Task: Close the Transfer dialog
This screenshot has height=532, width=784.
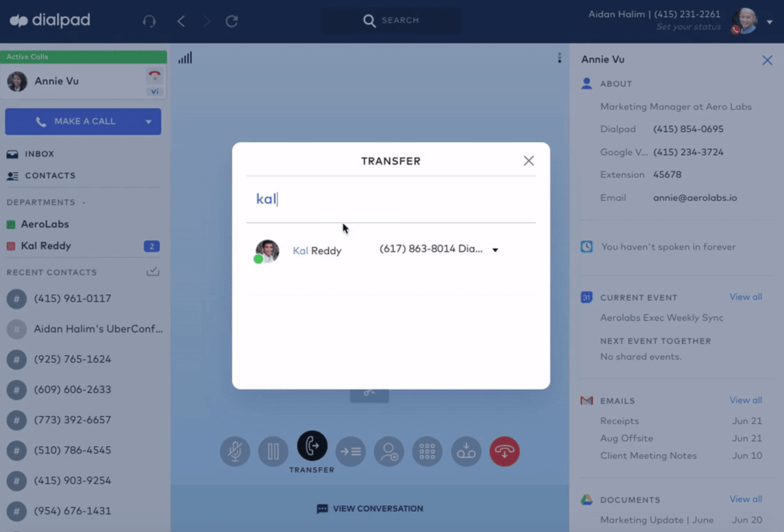Action: (529, 161)
